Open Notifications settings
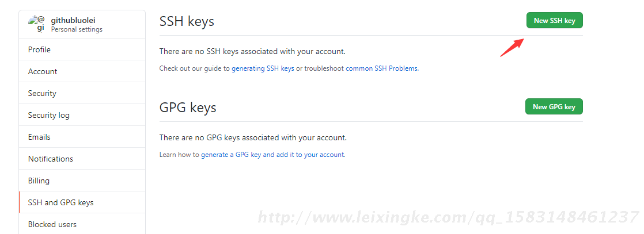Viewport: 644px width, 234px height. (x=51, y=159)
